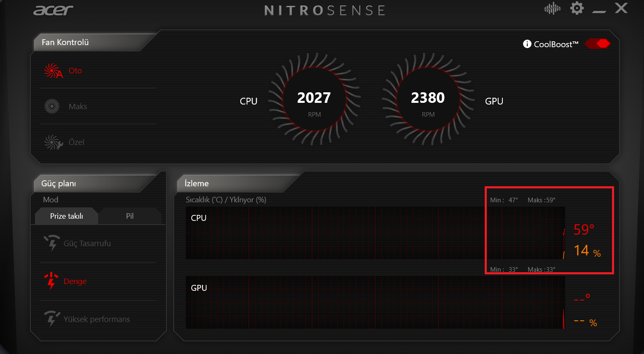Minimize the NitroSense window

coord(599,11)
